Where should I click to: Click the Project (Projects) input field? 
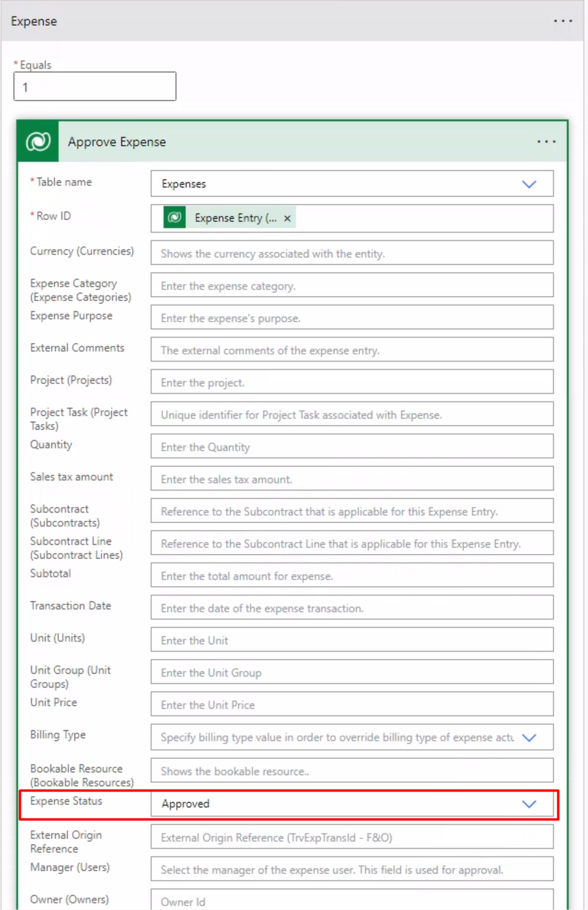tap(352, 382)
